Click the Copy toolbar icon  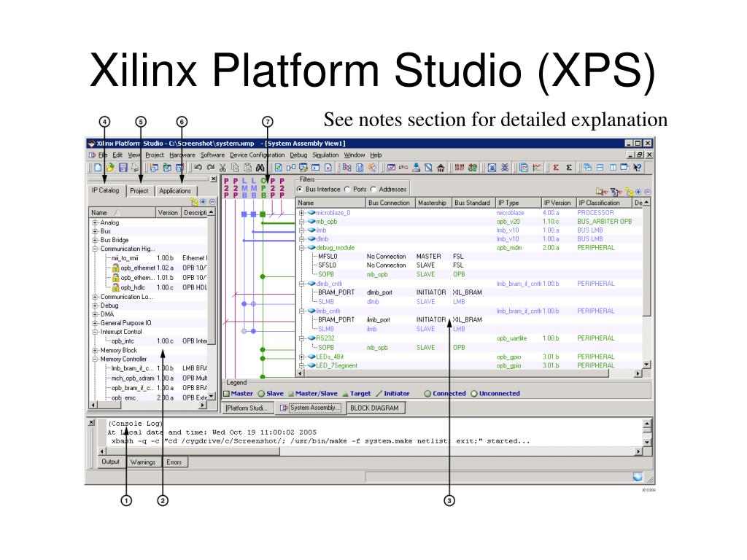(236, 168)
